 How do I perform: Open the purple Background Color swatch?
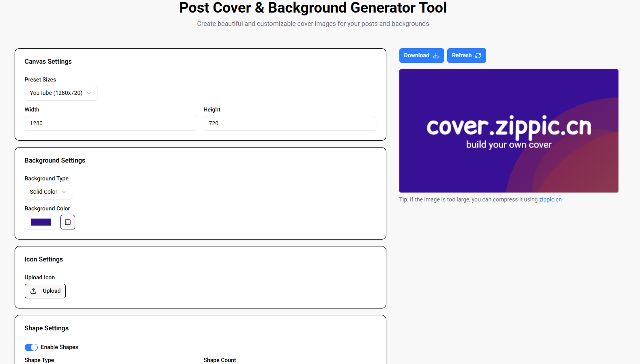tap(41, 222)
